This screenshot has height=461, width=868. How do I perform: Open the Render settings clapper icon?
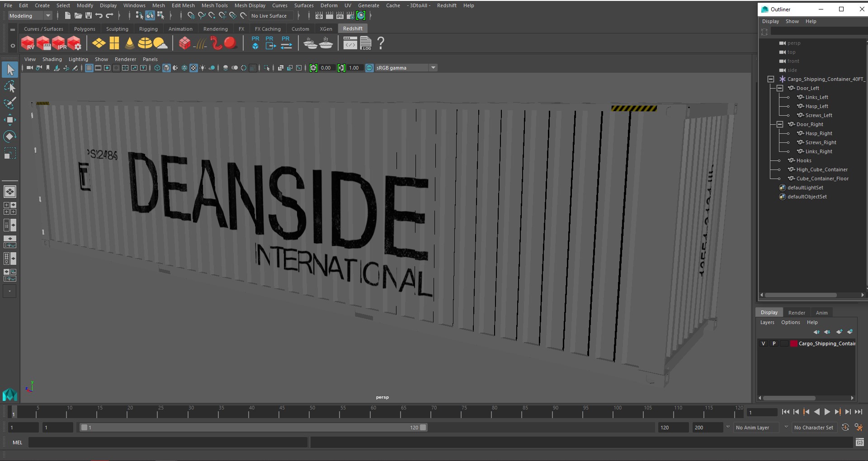[350, 15]
